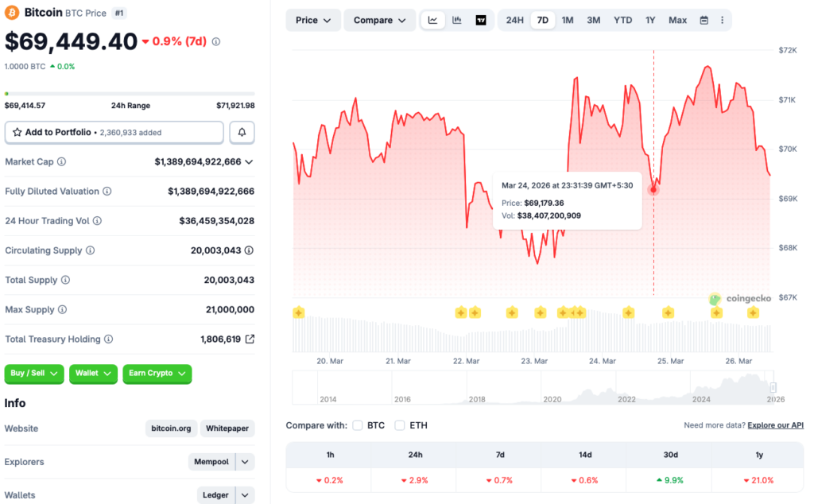Open the custom date range calendar icon
This screenshot has width=814, height=504.
point(704,20)
